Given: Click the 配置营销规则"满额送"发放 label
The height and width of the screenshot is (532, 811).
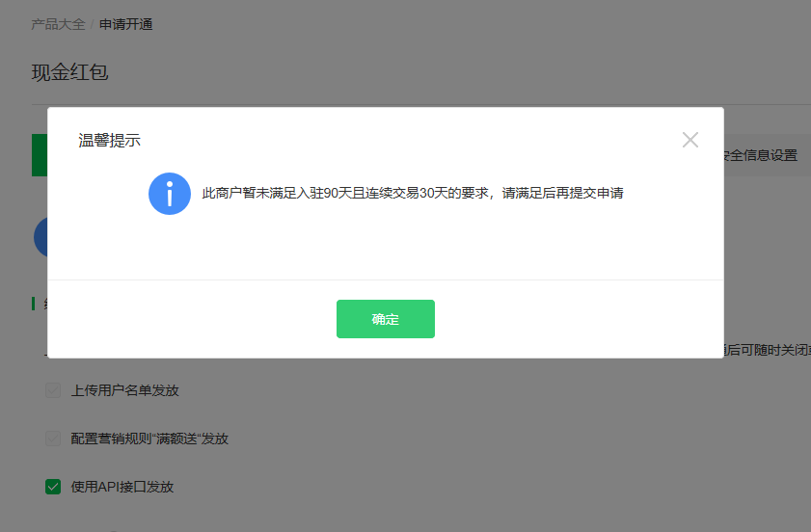Looking at the screenshot, I should point(149,439).
